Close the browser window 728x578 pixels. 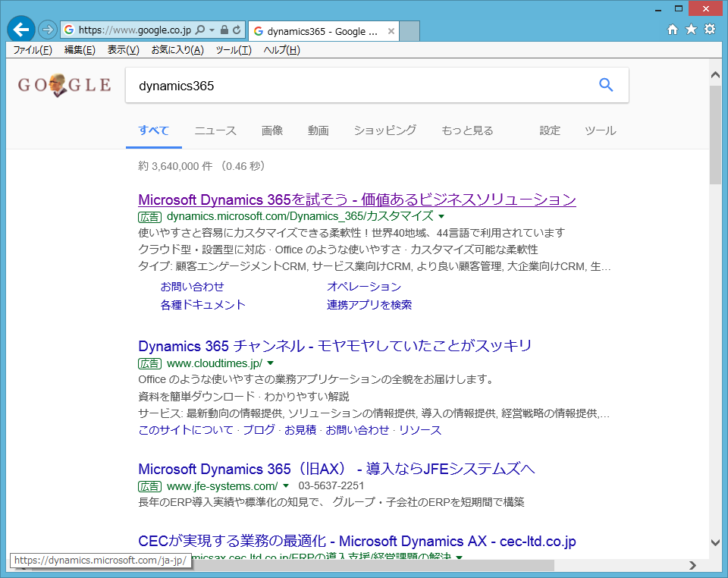pyautogui.click(x=706, y=9)
